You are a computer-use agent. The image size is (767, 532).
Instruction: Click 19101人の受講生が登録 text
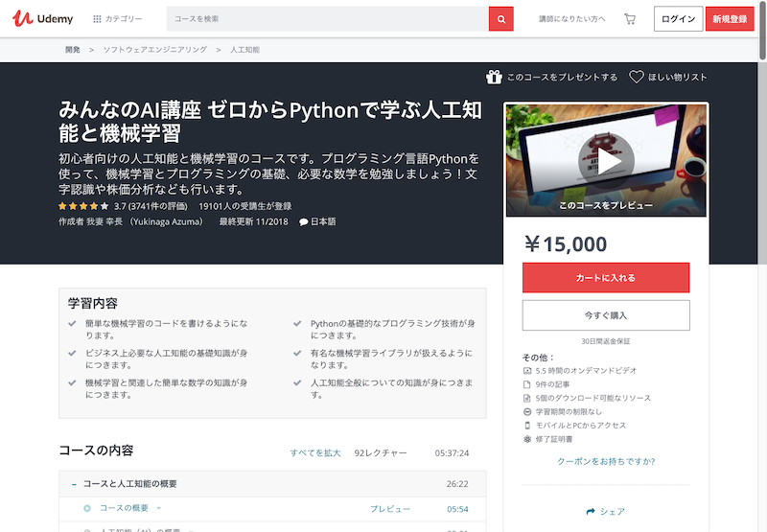pos(245,206)
